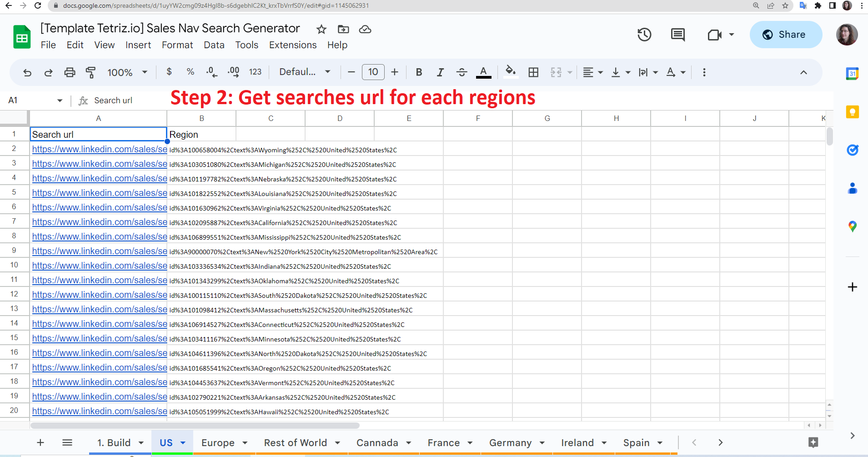This screenshot has height=457, width=868.
Task: Open the font family dropdown
Action: click(x=305, y=72)
